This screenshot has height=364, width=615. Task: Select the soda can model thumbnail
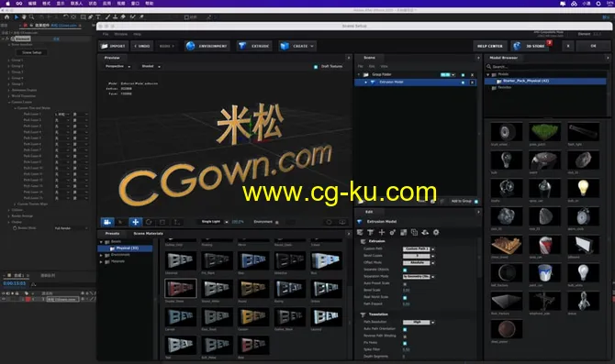(544, 245)
